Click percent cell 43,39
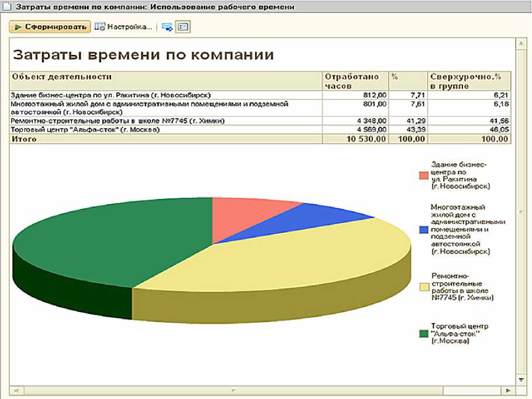532x399 pixels. pos(416,130)
